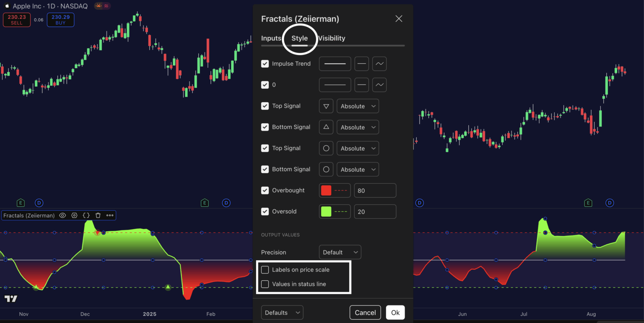Confirm settings with the Ok button

(x=395, y=313)
